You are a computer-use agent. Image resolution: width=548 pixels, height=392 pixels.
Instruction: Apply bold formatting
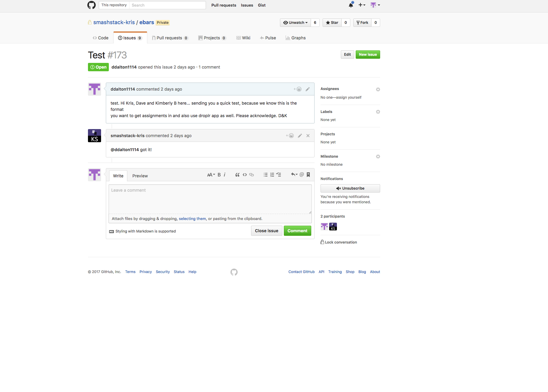219,175
